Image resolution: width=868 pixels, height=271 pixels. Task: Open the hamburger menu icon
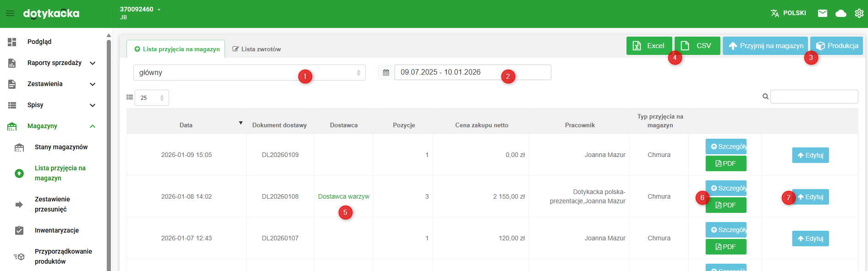pyautogui.click(x=10, y=13)
